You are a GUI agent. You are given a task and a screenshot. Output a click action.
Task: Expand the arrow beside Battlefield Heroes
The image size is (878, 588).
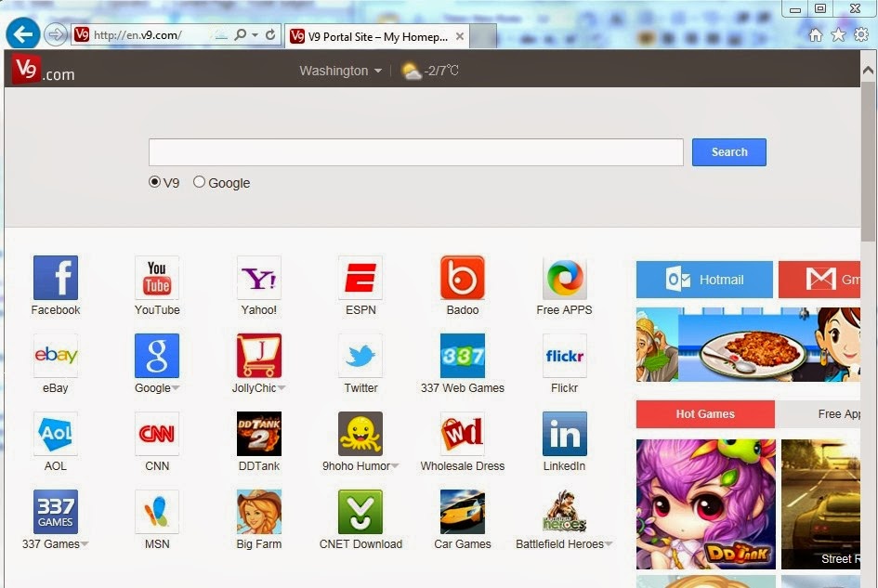point(609,543)
